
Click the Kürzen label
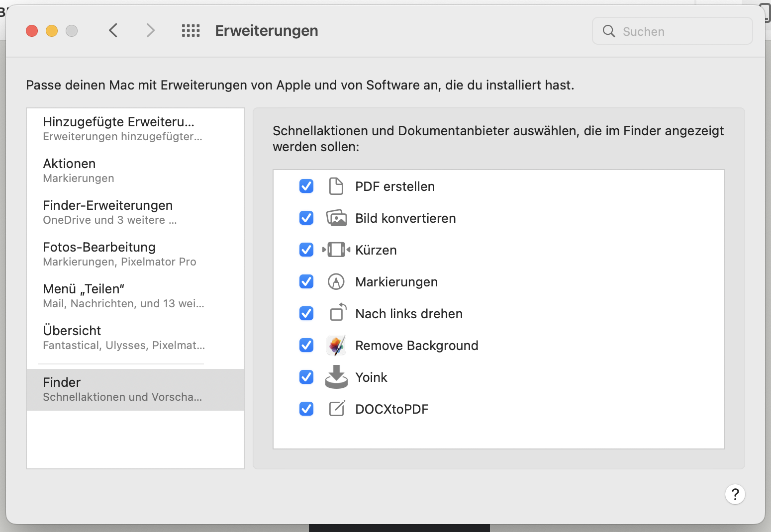point(376,250)
